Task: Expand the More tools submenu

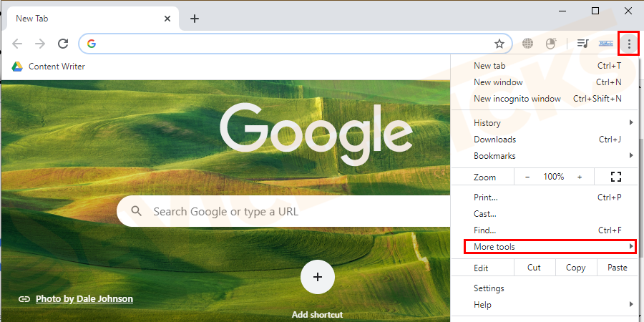Action: (550, 246)
